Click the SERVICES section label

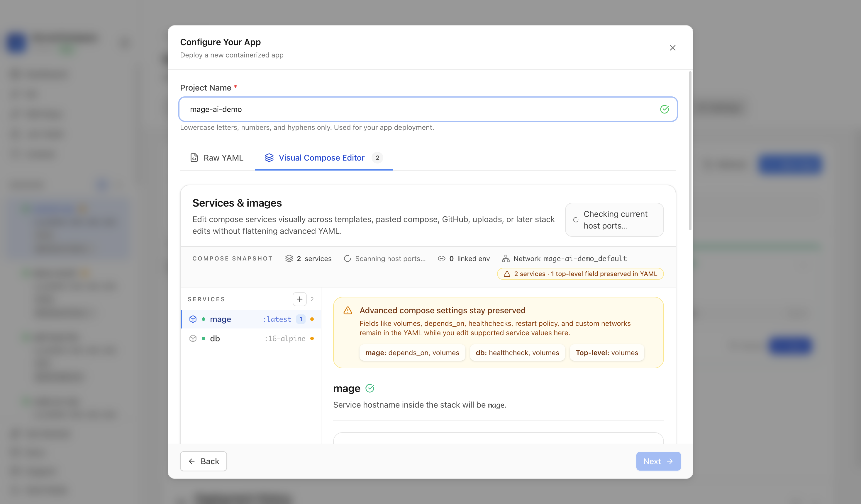tap(206, 299)
